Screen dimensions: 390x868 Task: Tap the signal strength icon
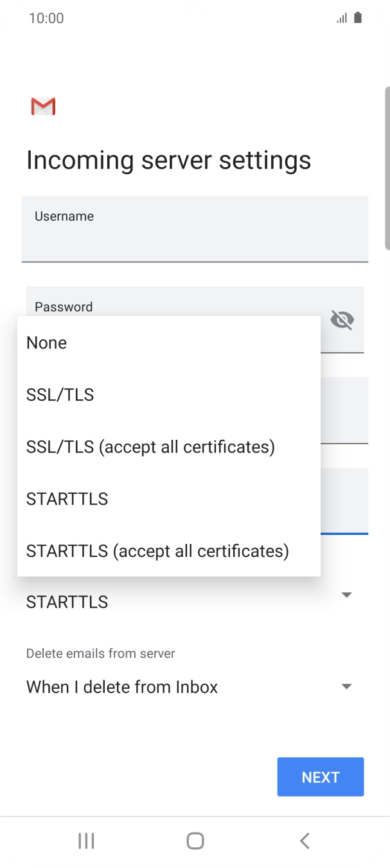(x=341, y=18)
